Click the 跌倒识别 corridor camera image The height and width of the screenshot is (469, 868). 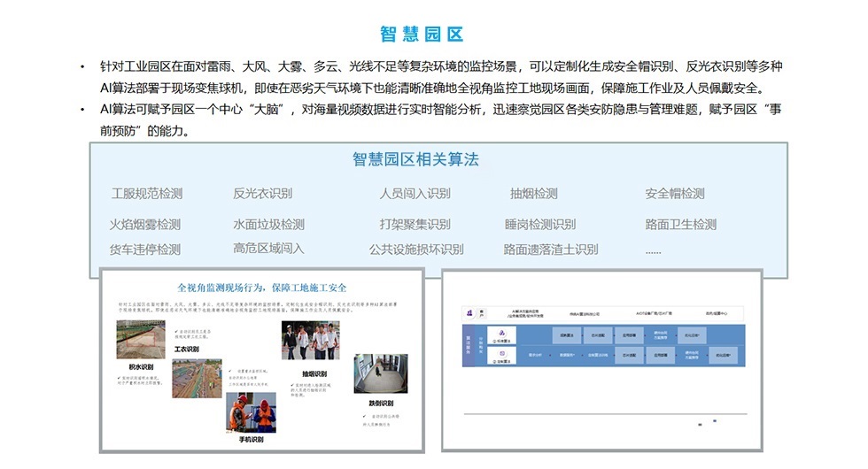(381, 374)
